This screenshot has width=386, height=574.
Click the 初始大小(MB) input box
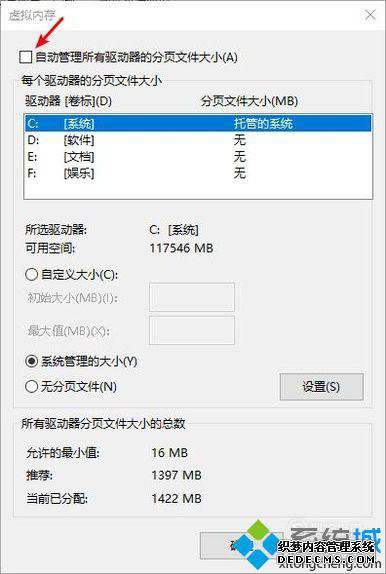(192, 297)
